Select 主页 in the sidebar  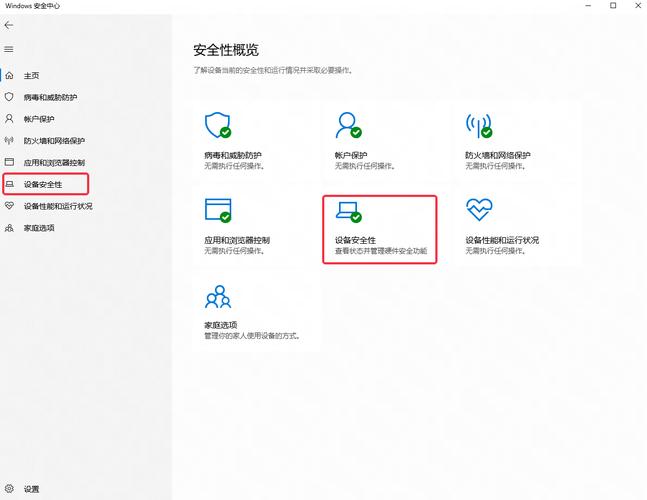(31, 75)
